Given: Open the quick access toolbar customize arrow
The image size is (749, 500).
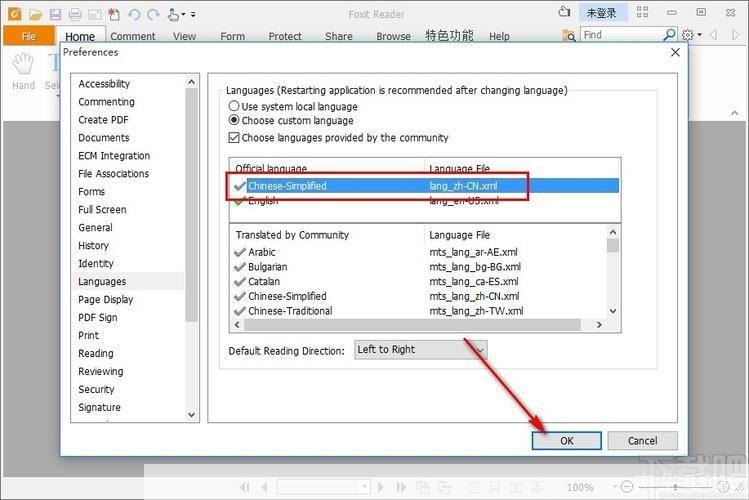Looking at the screenshot, I should click(x=193, y=15).
